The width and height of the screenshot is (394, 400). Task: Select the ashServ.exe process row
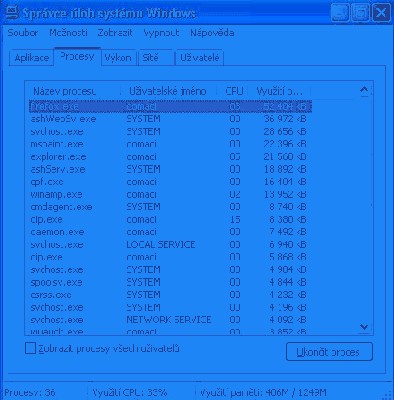point(170,169)
